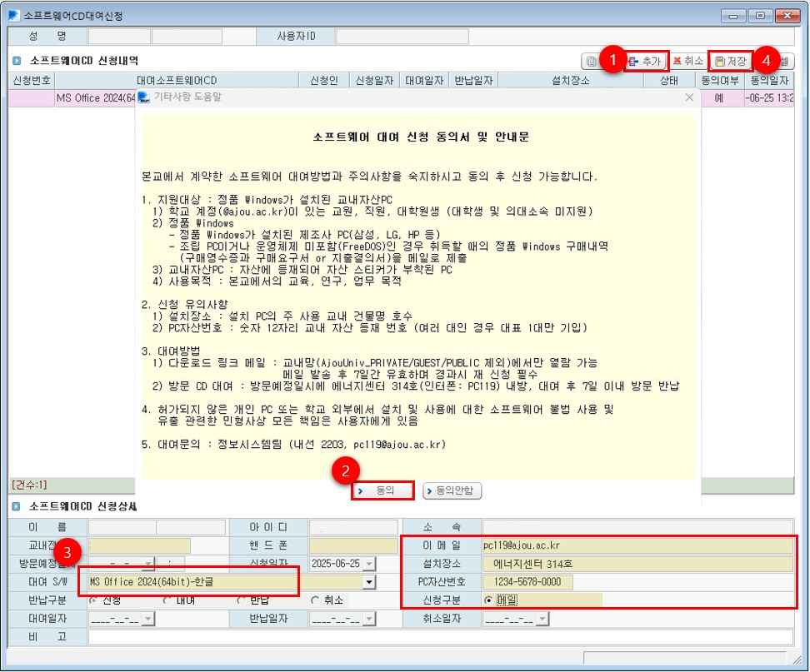This screenshot has width=810, height=672.
Task: Click the 이메일 input field
Action: pos(637,545)
